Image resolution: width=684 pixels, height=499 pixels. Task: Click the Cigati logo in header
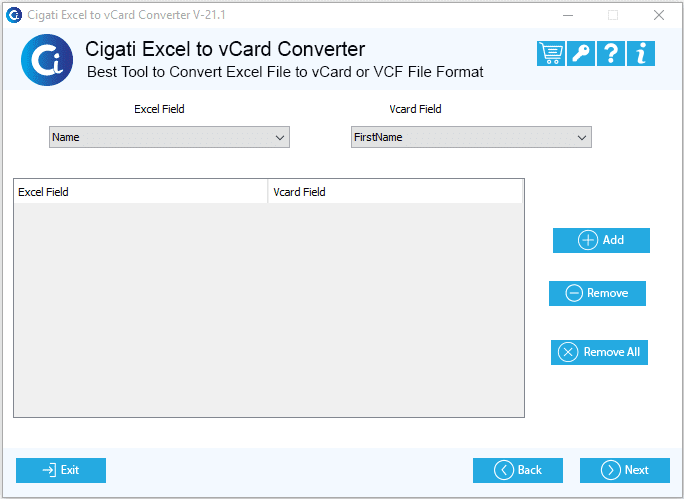47,60
